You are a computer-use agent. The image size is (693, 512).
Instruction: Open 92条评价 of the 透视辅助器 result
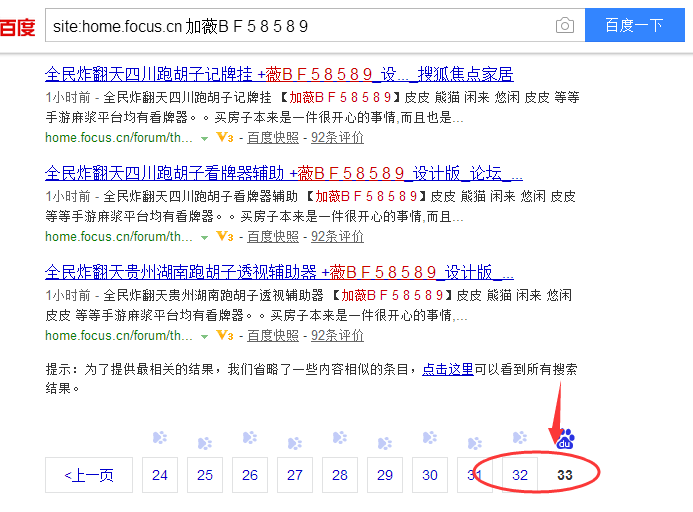point(337,336)
